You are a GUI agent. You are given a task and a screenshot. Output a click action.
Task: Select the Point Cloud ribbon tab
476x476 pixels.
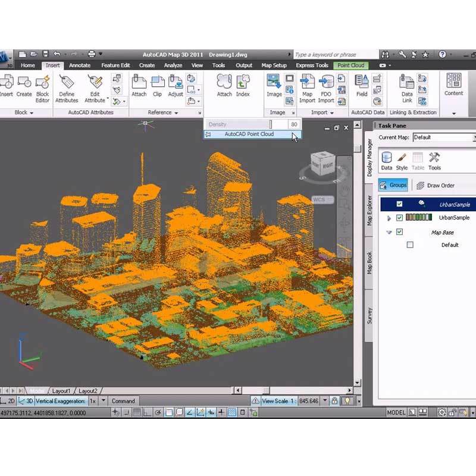[350, 65]
